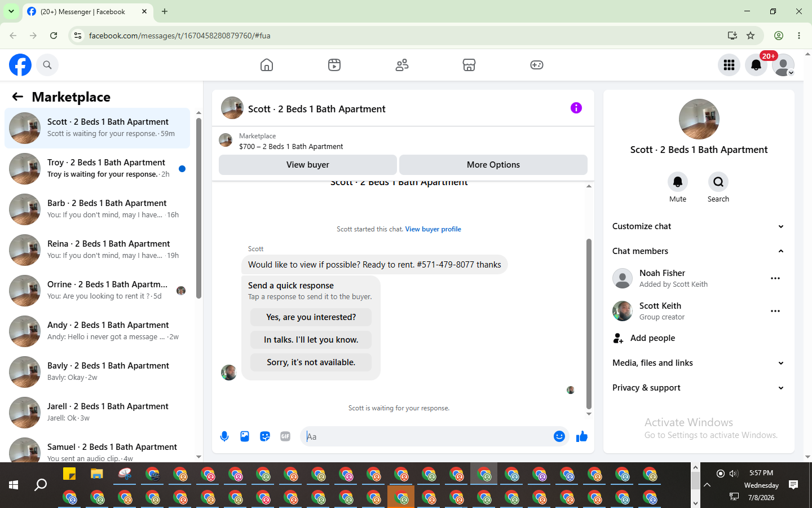Open Jarell's apartment conversation
Image resolution: width=812 pixels, height=508 pixels.
97,413
